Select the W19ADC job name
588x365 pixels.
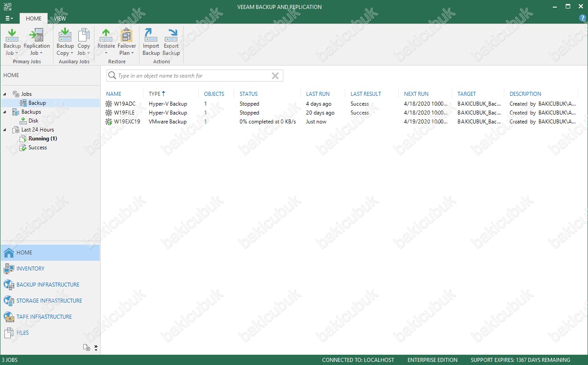125,104
